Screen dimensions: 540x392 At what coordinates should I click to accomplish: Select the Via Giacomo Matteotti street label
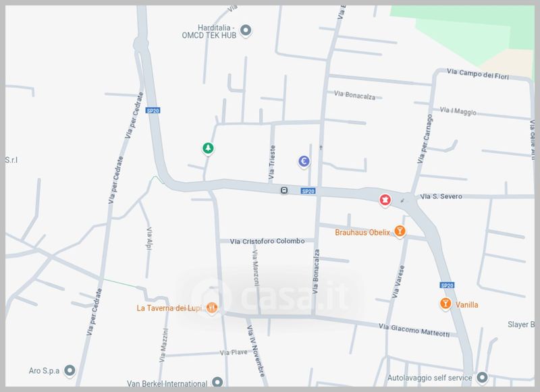(414, 329)
